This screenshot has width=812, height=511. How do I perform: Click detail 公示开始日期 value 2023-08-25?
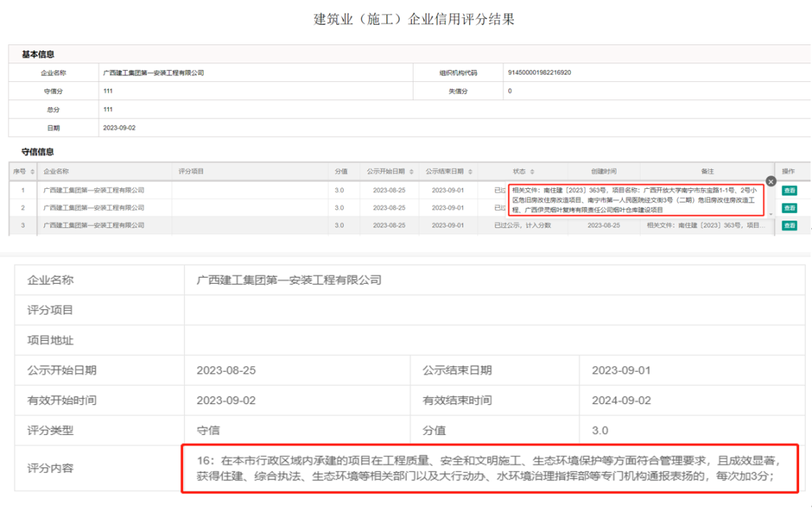pyautogui.click(x=226, y=370)
